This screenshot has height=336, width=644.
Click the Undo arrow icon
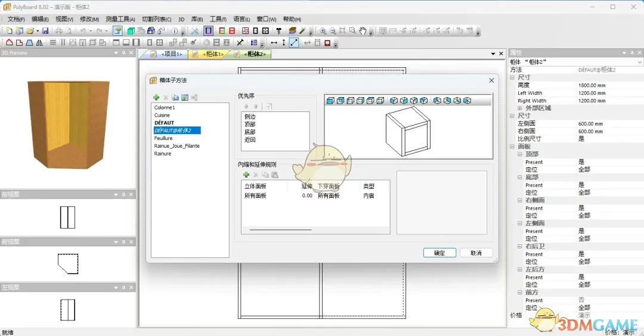coord(83,31)
